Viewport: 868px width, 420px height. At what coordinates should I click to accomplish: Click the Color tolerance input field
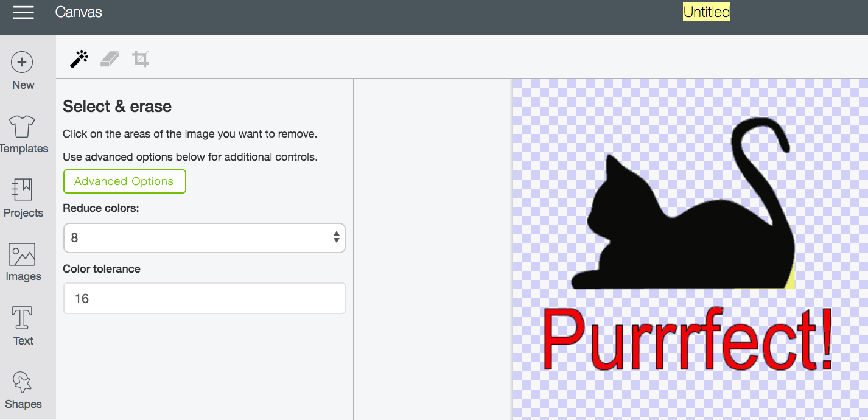(x=204, y=298)
